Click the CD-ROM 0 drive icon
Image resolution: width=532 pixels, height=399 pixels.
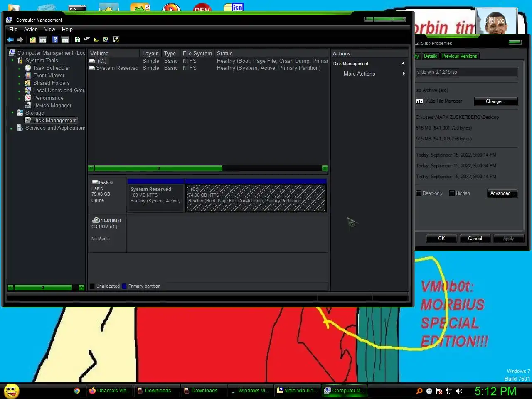pos(95,220)
